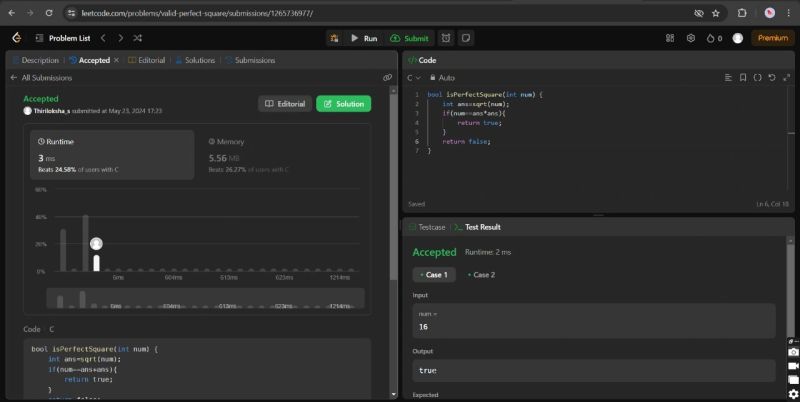
Task: Open the Submissions tab
Action: 250,60
